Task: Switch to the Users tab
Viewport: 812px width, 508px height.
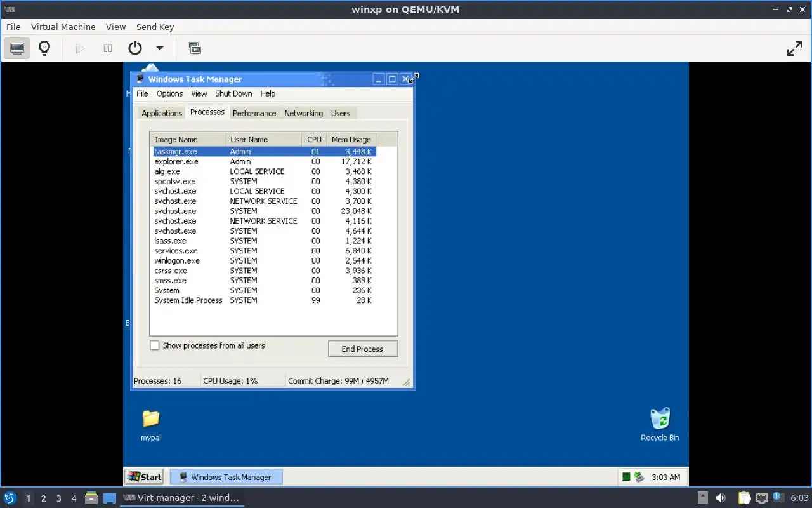Action: tap(341, 113)
